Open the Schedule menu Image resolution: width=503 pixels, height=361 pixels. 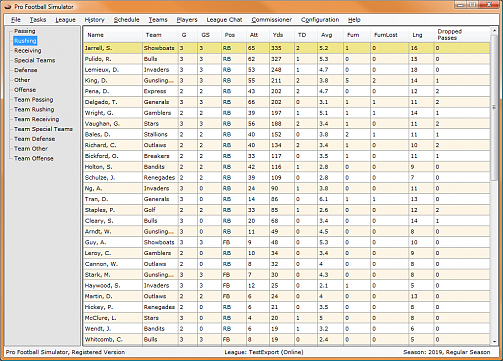126,20
